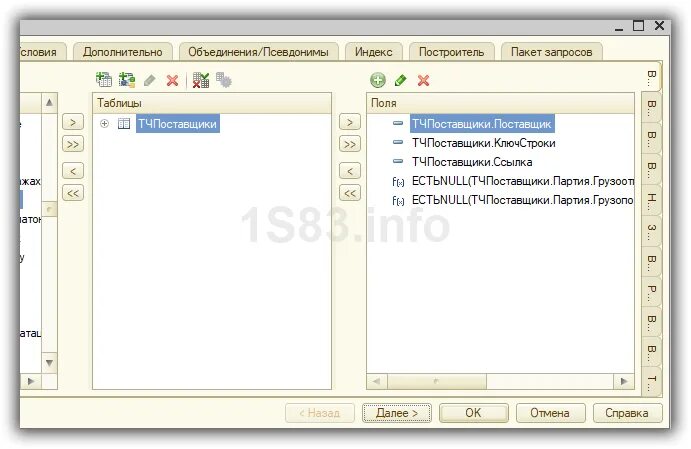Click the >> button left of Таблицы
This screenshot has width=691, height=449.
(73, 144)
